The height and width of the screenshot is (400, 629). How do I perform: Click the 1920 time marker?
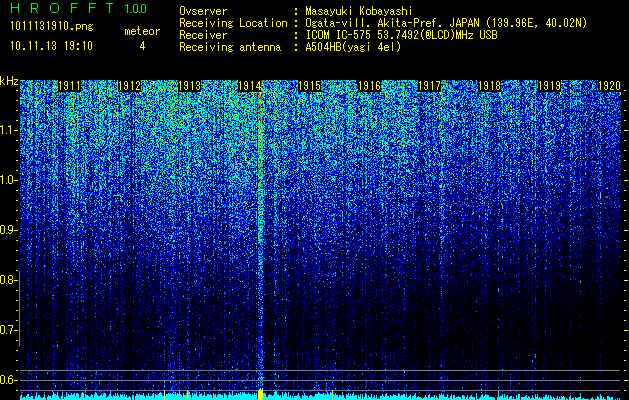(x=609, y=86)
